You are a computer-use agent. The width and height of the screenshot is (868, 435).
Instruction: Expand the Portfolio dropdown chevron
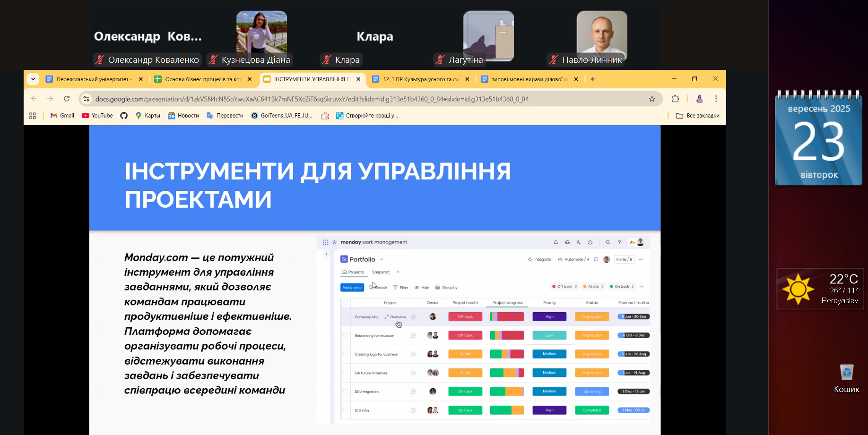click(x=382, y=259)
